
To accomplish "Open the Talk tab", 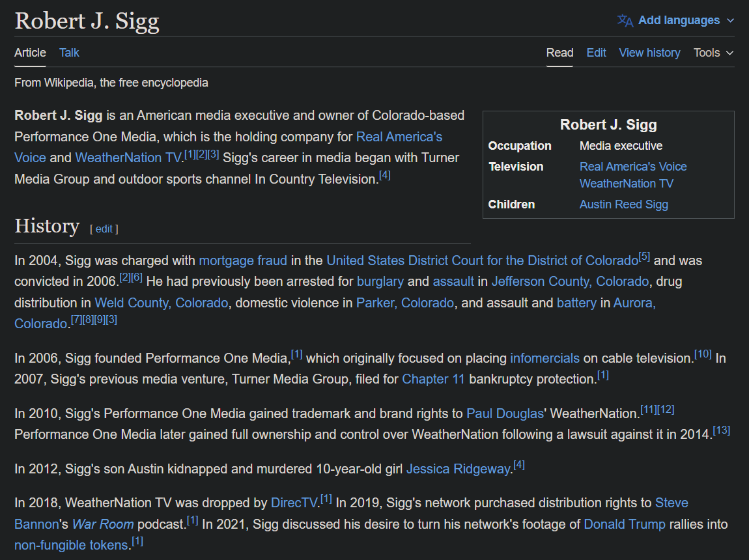I will [x=69, y=53].
